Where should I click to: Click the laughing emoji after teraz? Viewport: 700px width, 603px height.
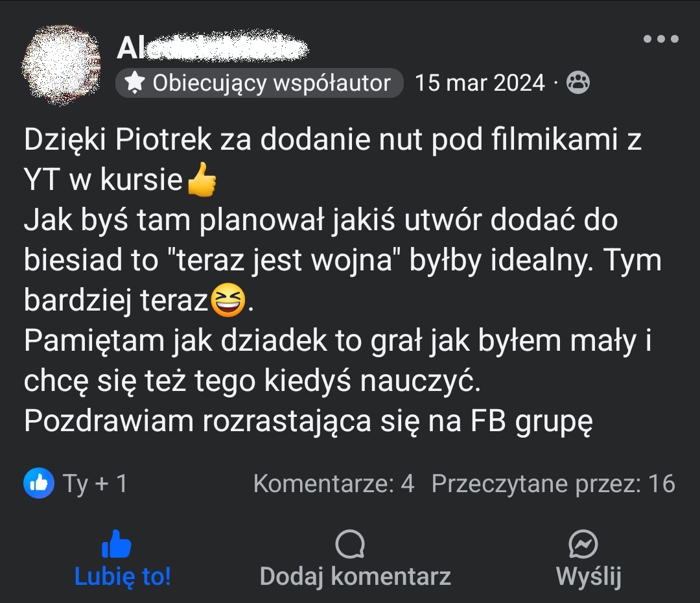[227, 300]
